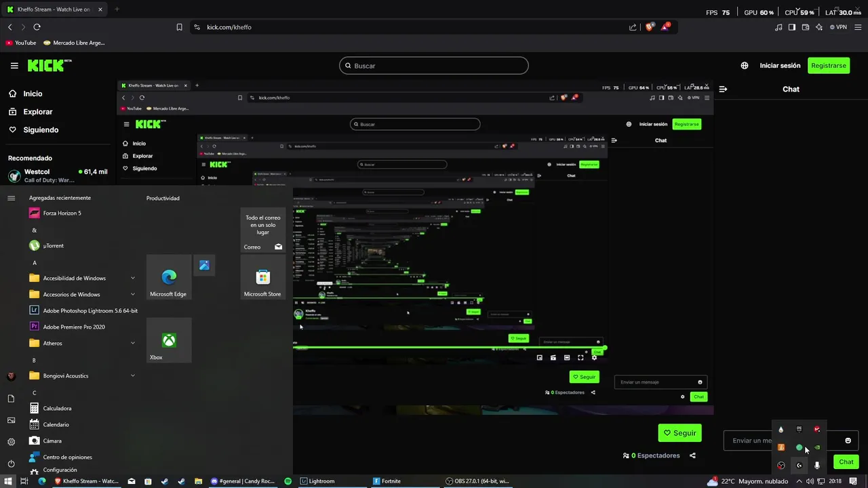Reload the kick.com/kheffo page

37,27
